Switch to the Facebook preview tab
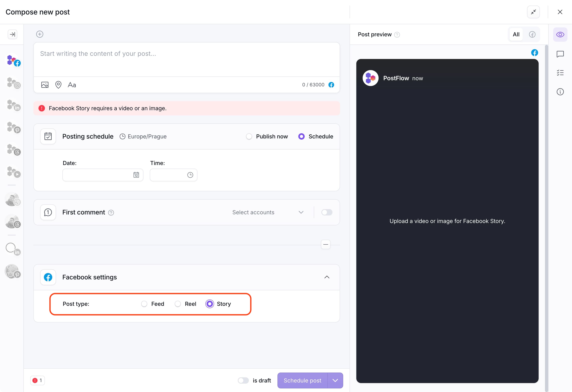 pyautogui.click(x=532, y=34)
